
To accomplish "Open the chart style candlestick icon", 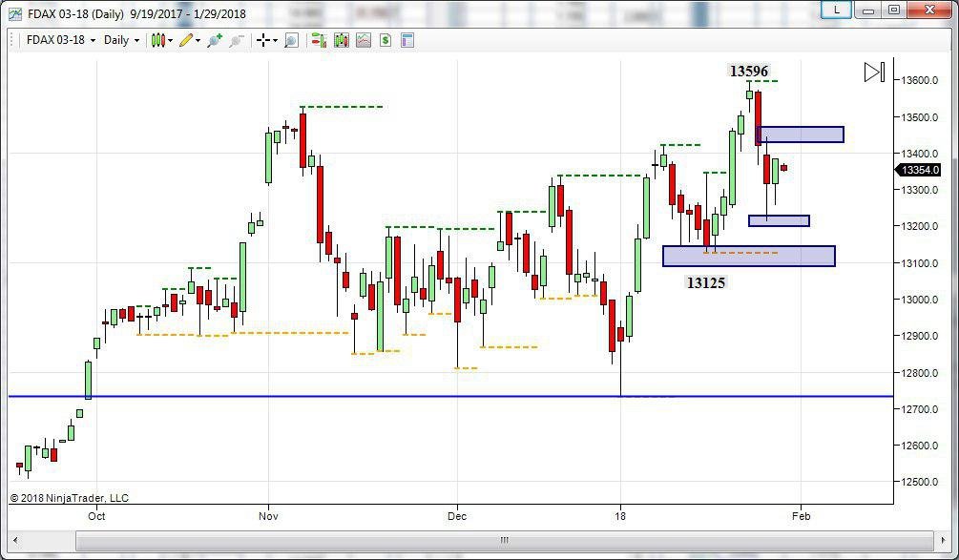I will 158,40.
